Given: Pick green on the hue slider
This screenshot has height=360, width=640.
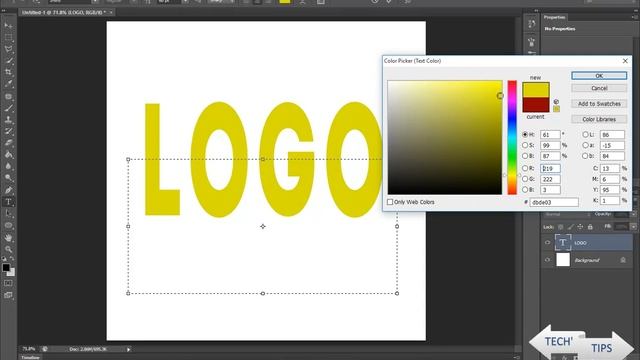Looking at the screenshot, I should (512, 156).
